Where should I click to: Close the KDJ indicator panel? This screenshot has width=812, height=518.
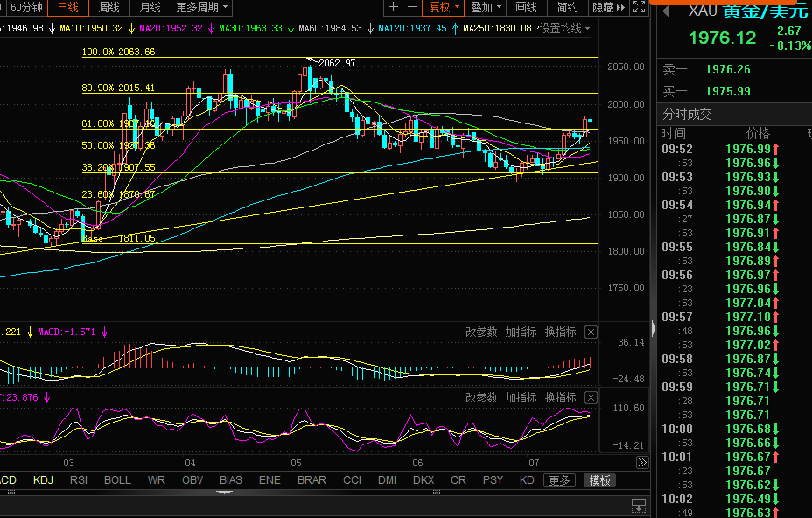[591, 397]
